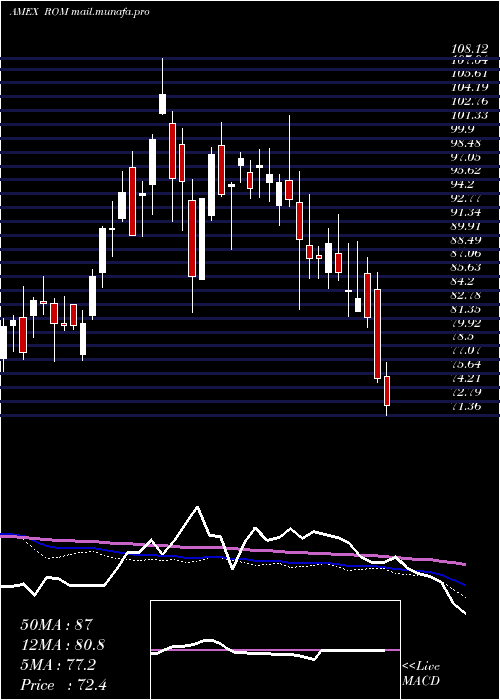Screen dimensions: 500x700
Task: Select the 102.76 price label
Action: (470, 101)
